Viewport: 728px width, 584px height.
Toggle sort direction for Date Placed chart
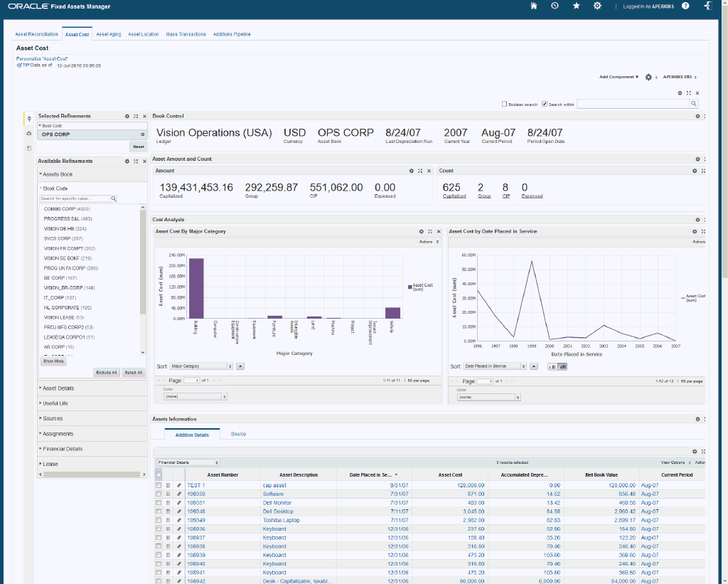534,366
